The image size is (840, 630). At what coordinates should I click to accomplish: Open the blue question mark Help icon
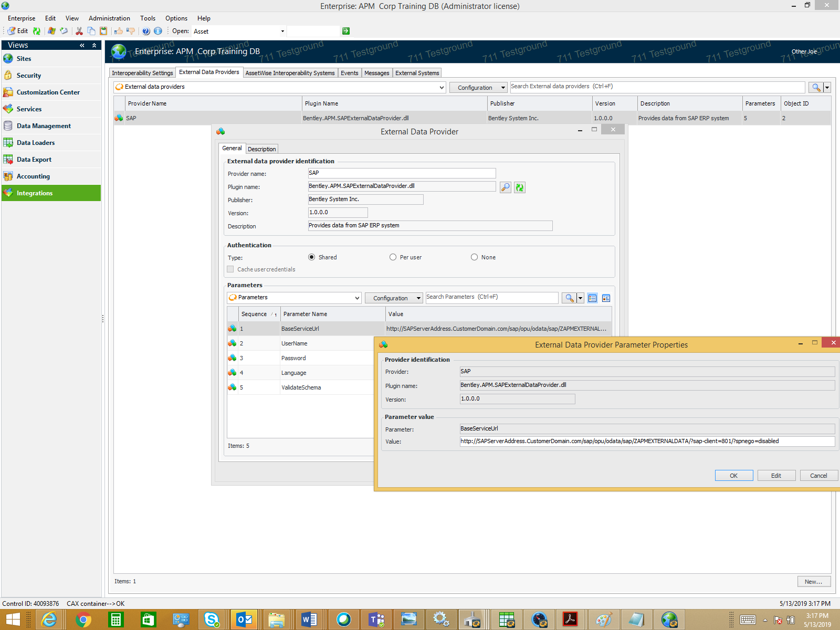146,31
